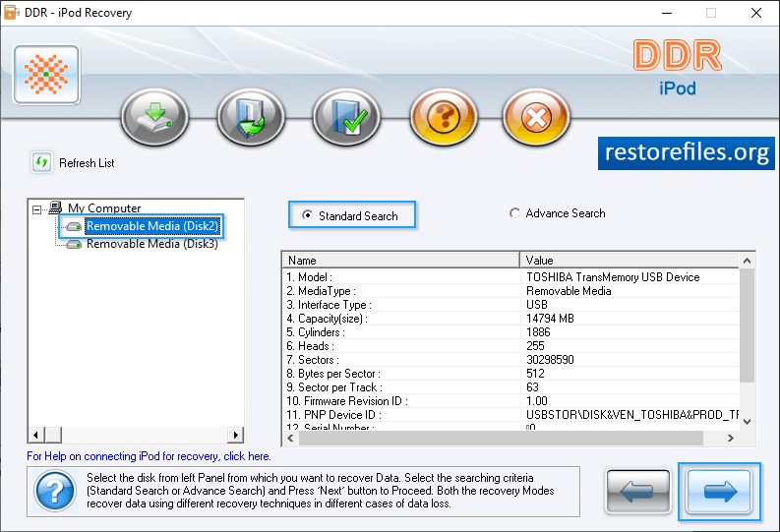Select '10. Firmware Revision ID :' row
Viewport: 780px width, 532px height.
[510, 401]
